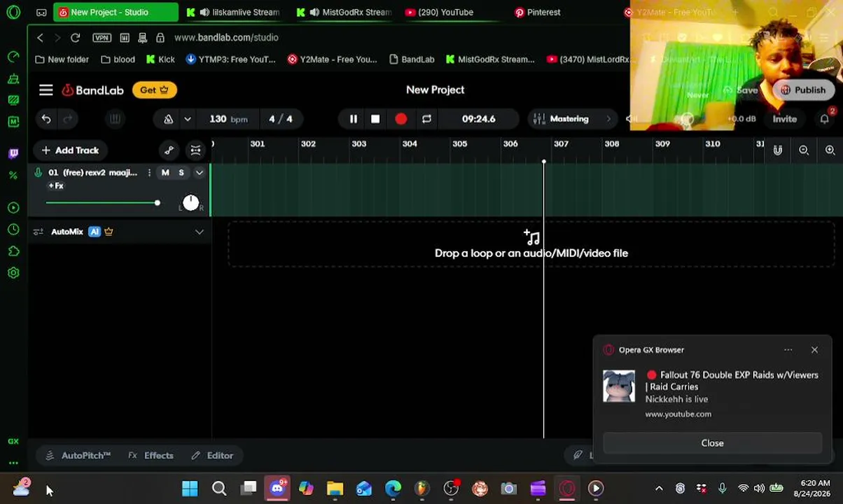Stop playback
Image resolution: width=843 pixels, height=504 pixels.
pos(375,119)
